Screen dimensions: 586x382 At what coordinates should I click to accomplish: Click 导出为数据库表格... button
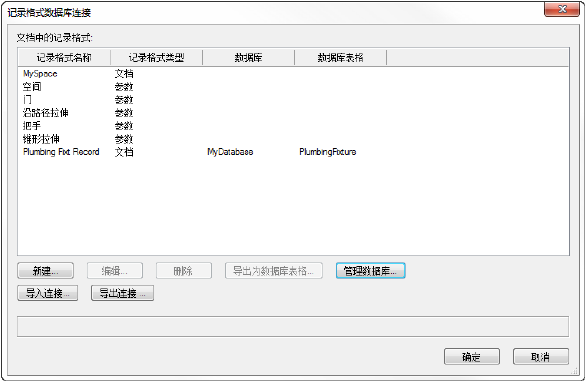tap(274, 271)
